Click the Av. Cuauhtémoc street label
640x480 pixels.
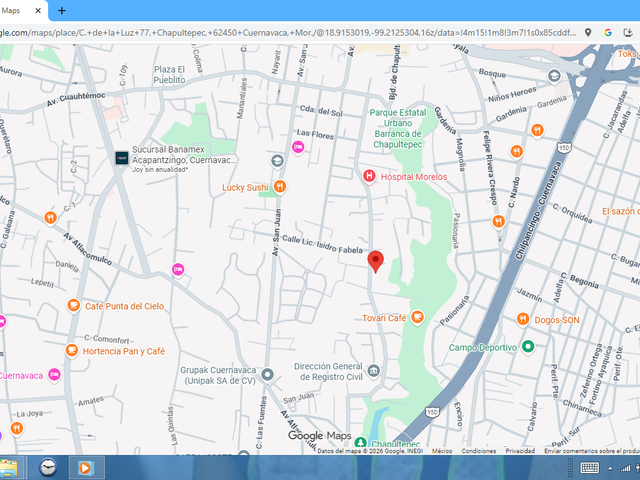[x=76, y=99]
